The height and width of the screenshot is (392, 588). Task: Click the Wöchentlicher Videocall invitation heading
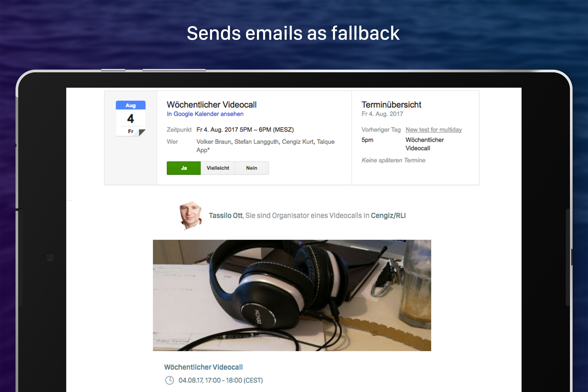tap(212, 105)
